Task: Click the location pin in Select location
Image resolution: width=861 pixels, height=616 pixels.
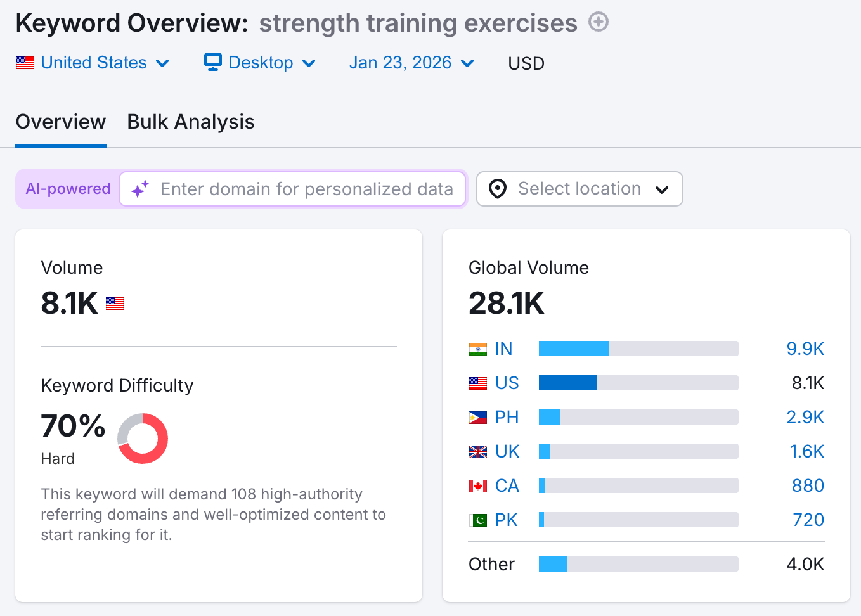Action: tap(498, 189)
